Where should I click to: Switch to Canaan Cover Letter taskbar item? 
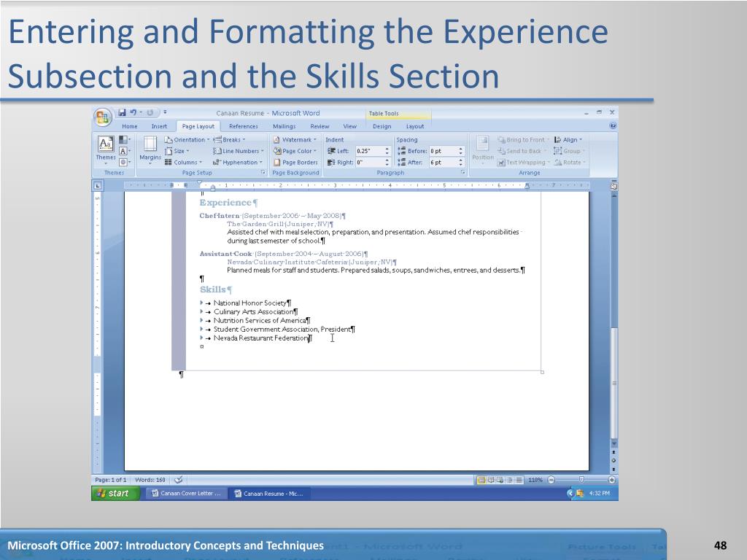coord(186,494)
